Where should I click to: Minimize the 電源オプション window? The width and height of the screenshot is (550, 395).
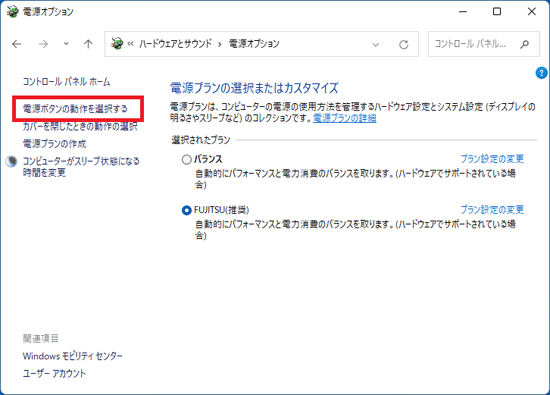463,12
